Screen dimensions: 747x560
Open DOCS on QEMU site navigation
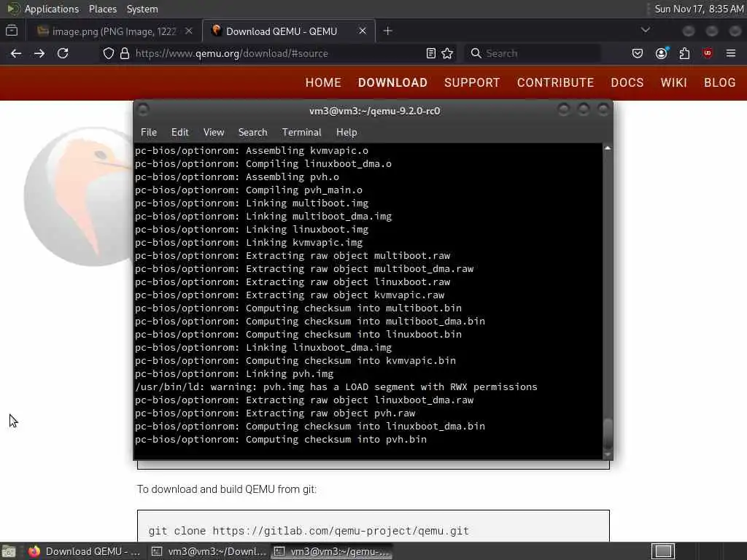coord(627,82)
